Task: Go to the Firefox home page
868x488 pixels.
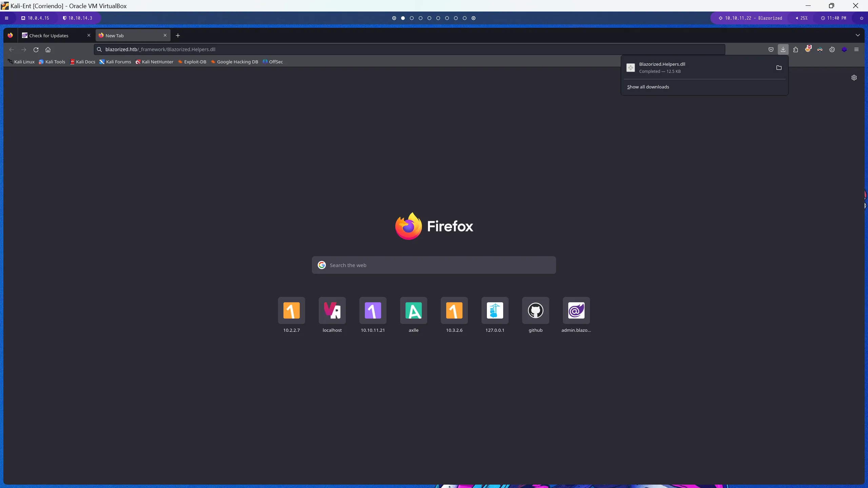Action: click(x=48, y=49)
